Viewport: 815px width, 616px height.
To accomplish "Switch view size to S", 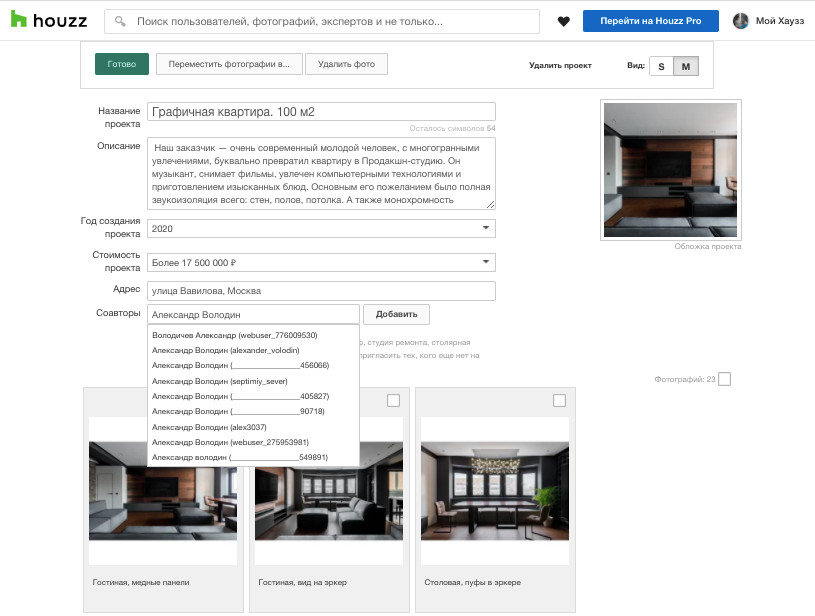I will [x=661, y=66].
